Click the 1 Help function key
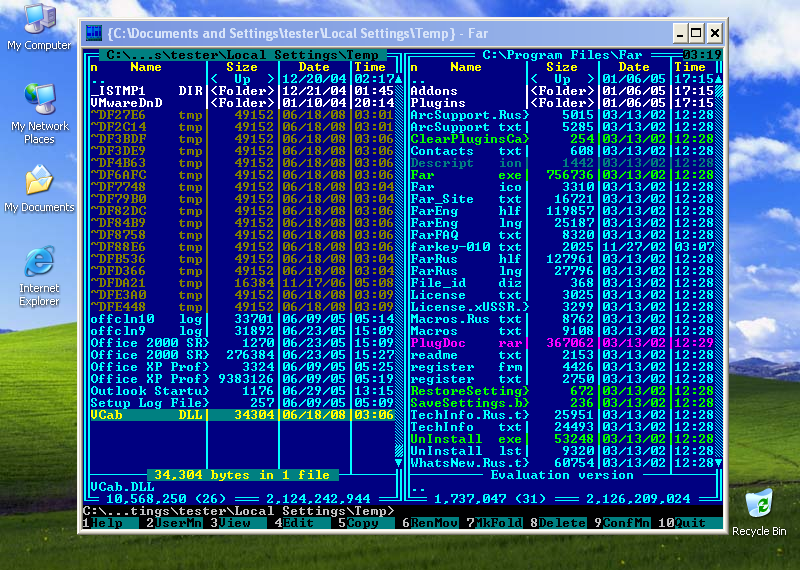This screenshot has width=800, height=570. point(111,523)
